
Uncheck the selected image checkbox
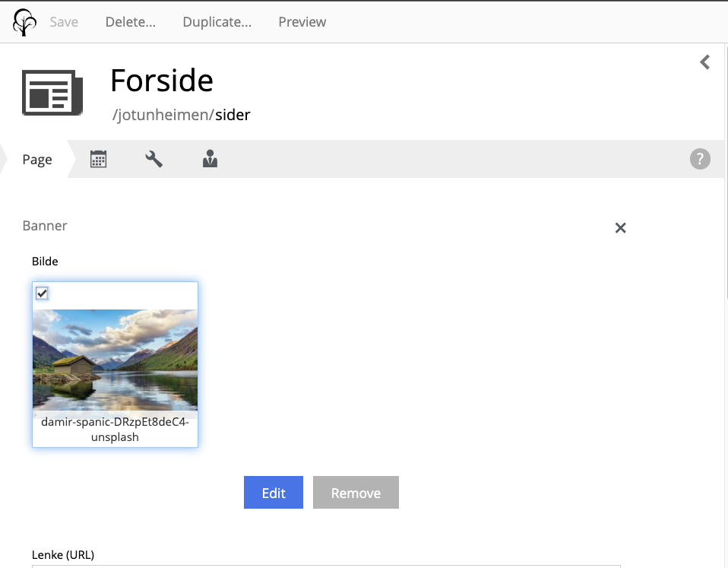click(x=43, y=293)
